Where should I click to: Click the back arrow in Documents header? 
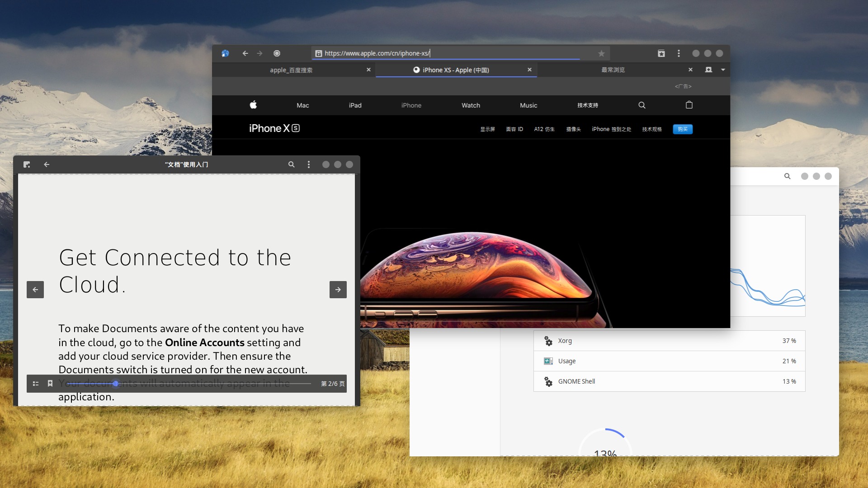tap(47, 164)
